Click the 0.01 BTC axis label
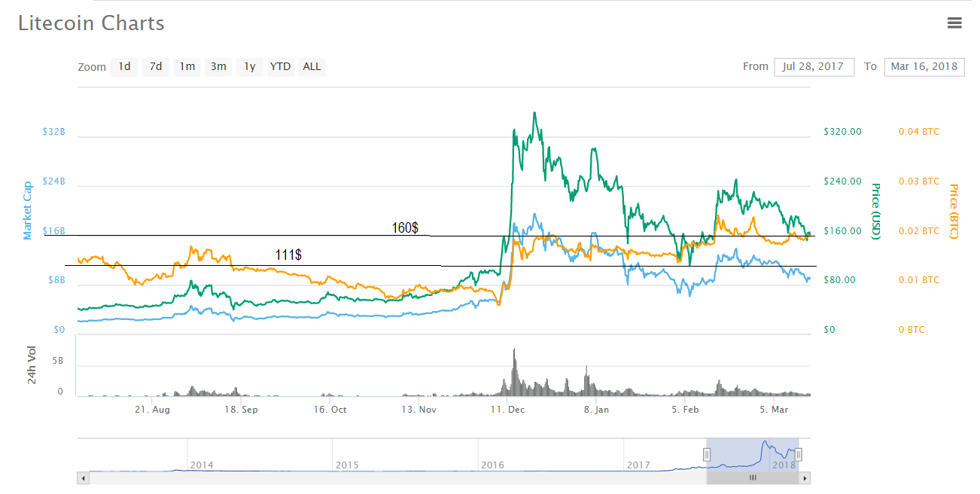 919,280
